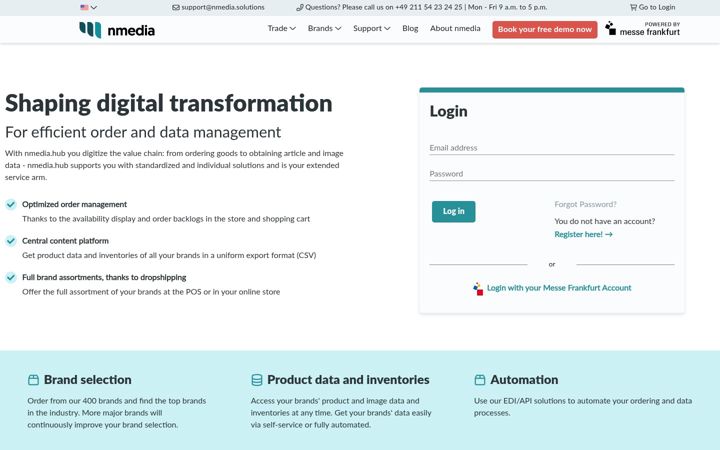This screenshot has height=450, width=720.
Task: Click checkmark icon for Full brand assortments
Action: [11, 277]
